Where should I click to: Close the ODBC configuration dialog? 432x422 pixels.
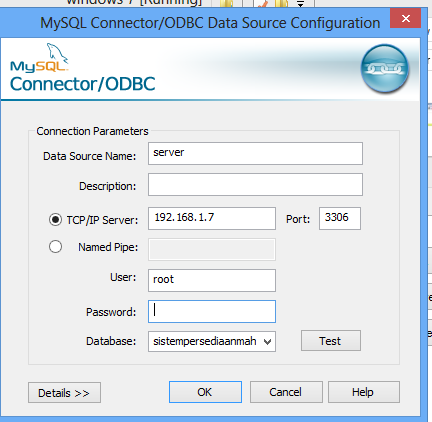405,18
